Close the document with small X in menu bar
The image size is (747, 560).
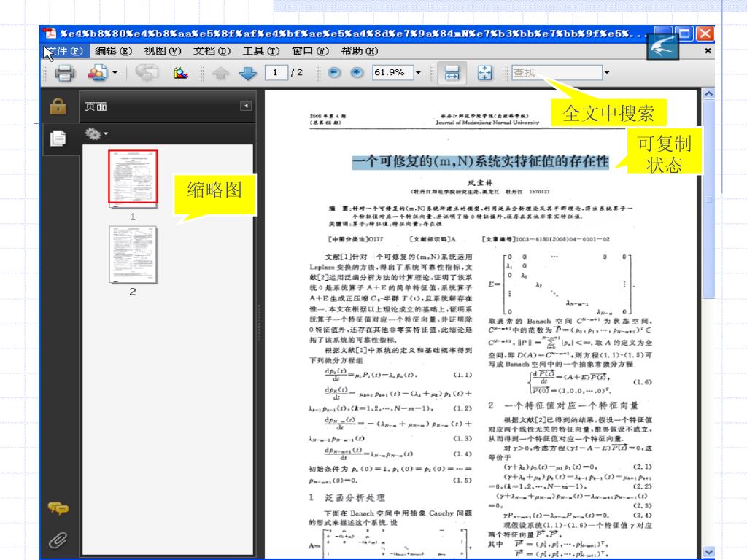pos(708,50)
